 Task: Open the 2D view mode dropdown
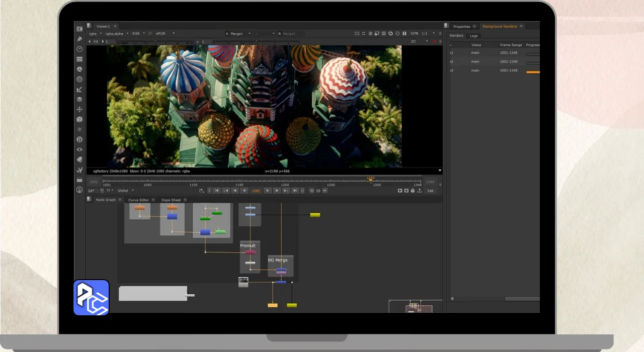pos(419,41)
